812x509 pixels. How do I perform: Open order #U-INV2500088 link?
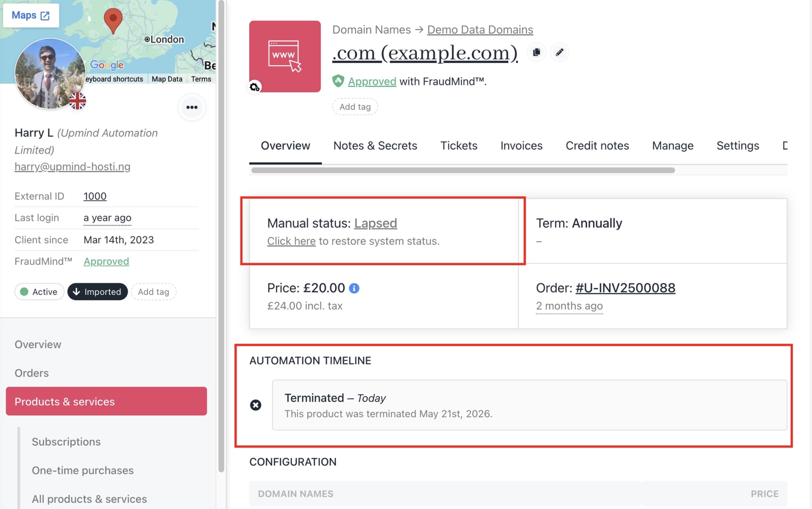[x=625, y=288]
